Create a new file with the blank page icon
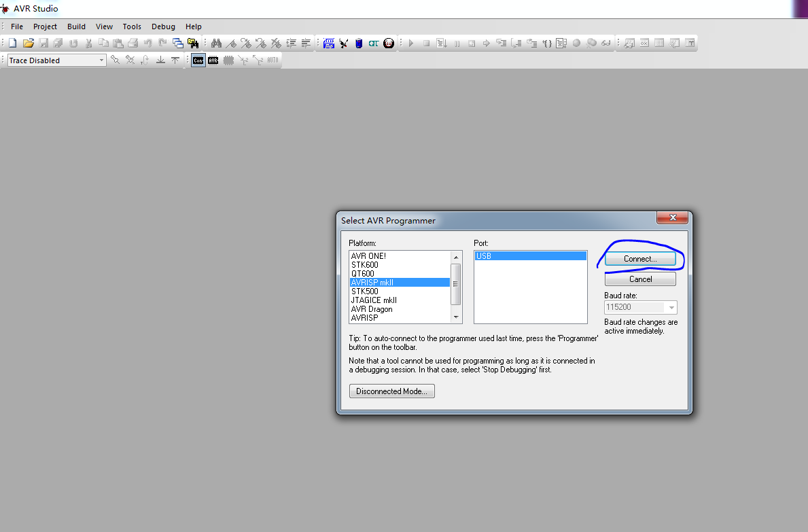The height and width of the screenshot is (532, 808). point(13,43)
